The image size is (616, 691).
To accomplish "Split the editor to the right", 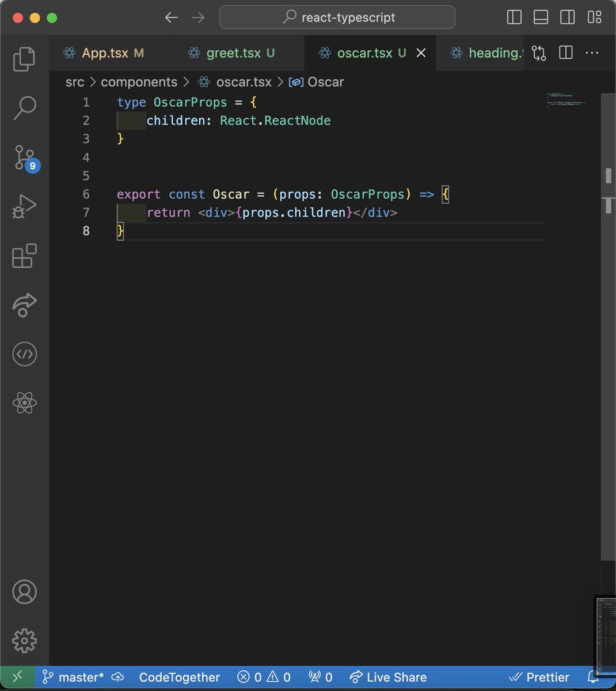I will click(x=566, y=53).
